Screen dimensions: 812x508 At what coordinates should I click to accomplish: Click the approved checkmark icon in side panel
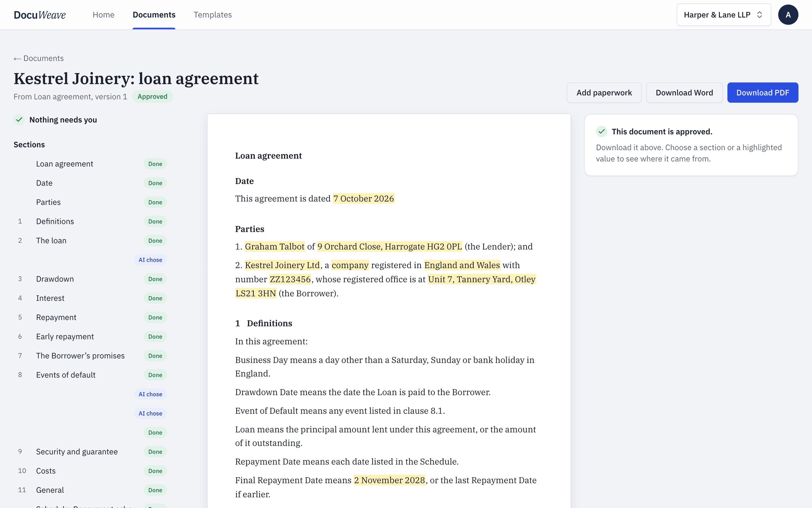(602, 132)
